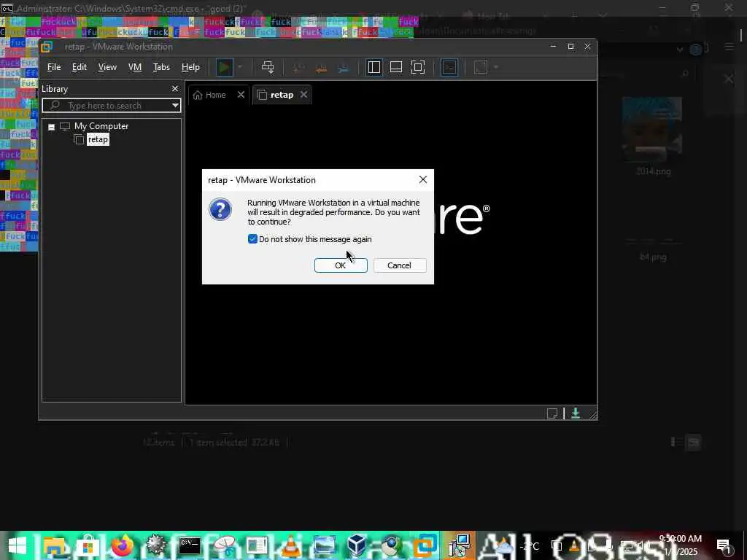
Task: Enter full screen mode from the toolbar
Action: [418, 67]
